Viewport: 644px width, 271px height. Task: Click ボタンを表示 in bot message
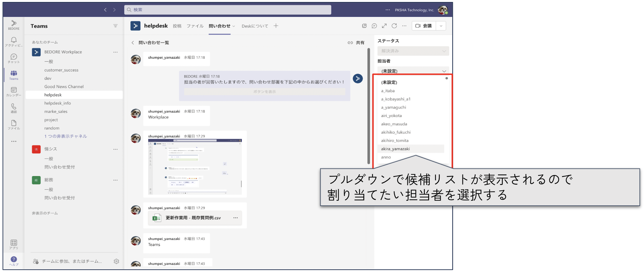pos(265,92)
